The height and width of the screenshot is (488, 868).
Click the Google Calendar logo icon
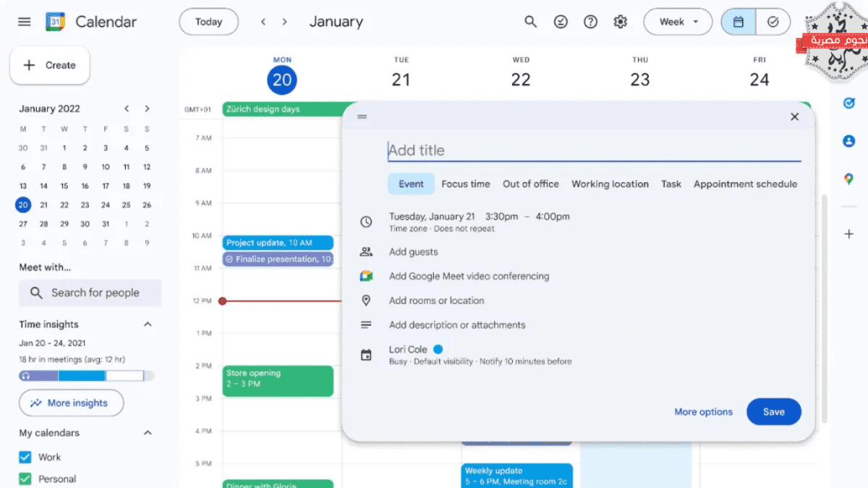pos(56,22)
